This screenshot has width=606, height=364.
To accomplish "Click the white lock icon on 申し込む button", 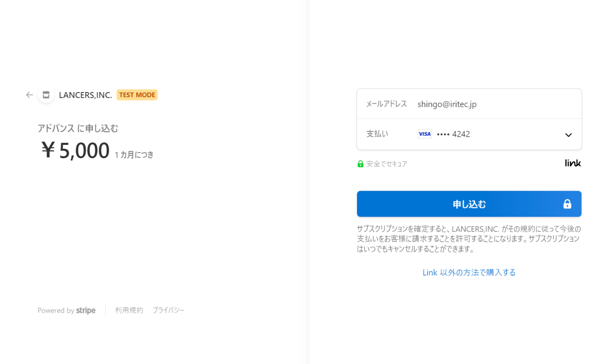I will 567,204.
